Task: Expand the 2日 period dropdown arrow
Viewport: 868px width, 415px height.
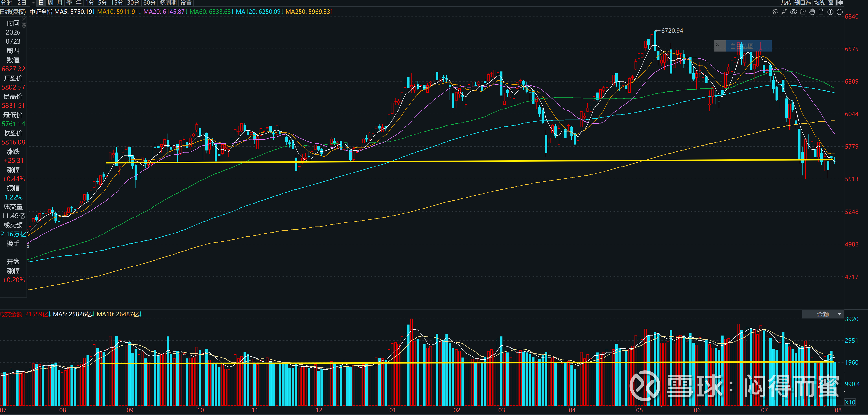Action: click(33, 3)
